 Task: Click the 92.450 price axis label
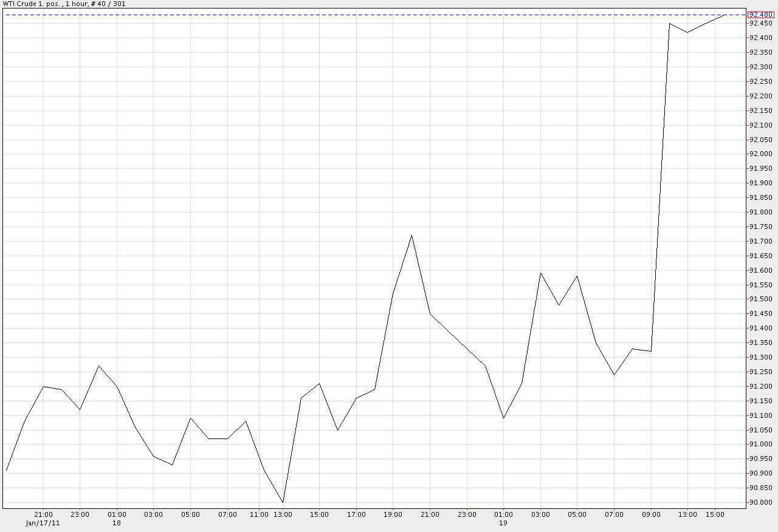point(760,23)
